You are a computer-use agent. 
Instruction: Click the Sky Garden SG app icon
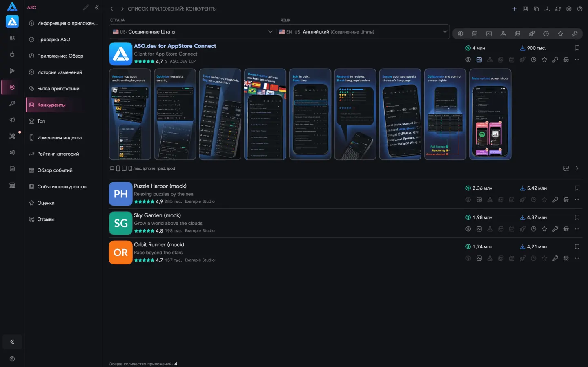(x=121, y=223)
